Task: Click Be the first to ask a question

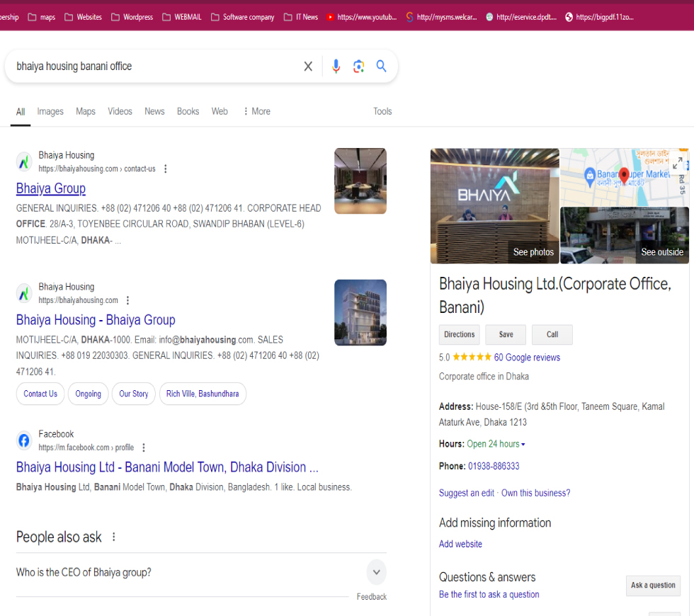Action: point(489,594)
